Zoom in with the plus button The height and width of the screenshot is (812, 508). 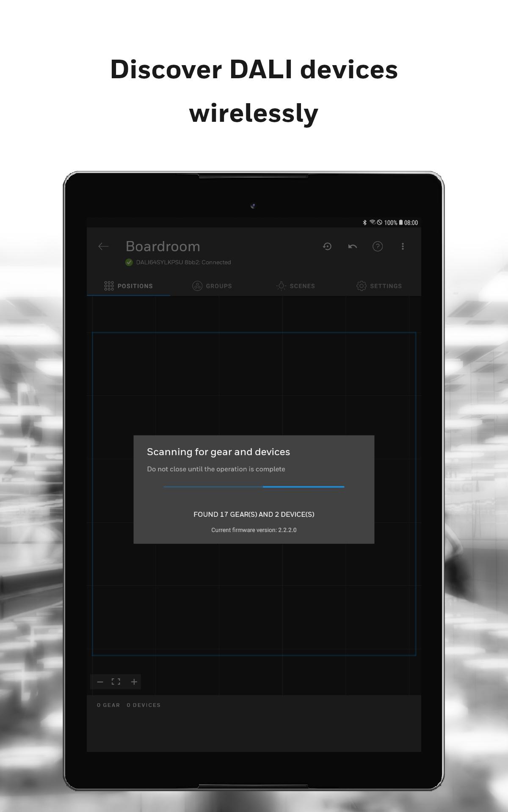134,682
